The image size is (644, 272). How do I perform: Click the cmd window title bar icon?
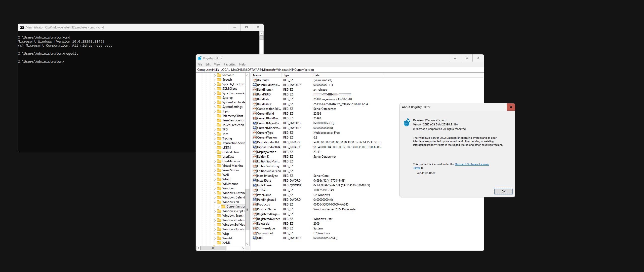(x=22, y=27)
